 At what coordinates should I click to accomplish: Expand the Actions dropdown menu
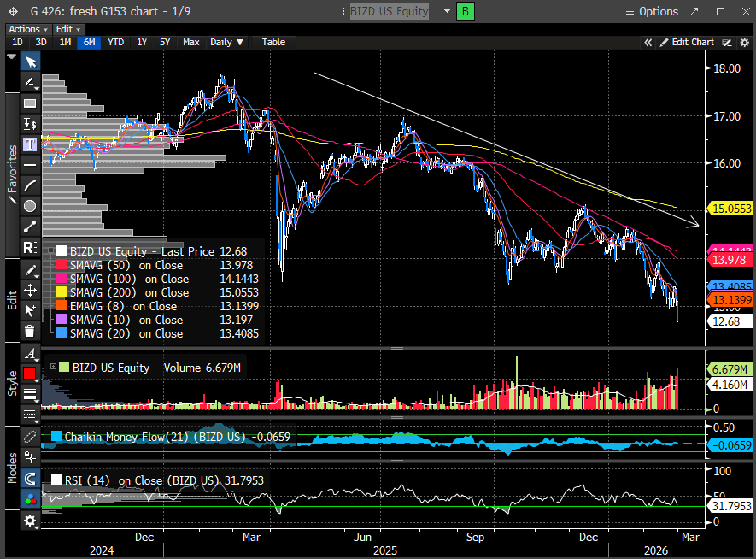point(26,29)
